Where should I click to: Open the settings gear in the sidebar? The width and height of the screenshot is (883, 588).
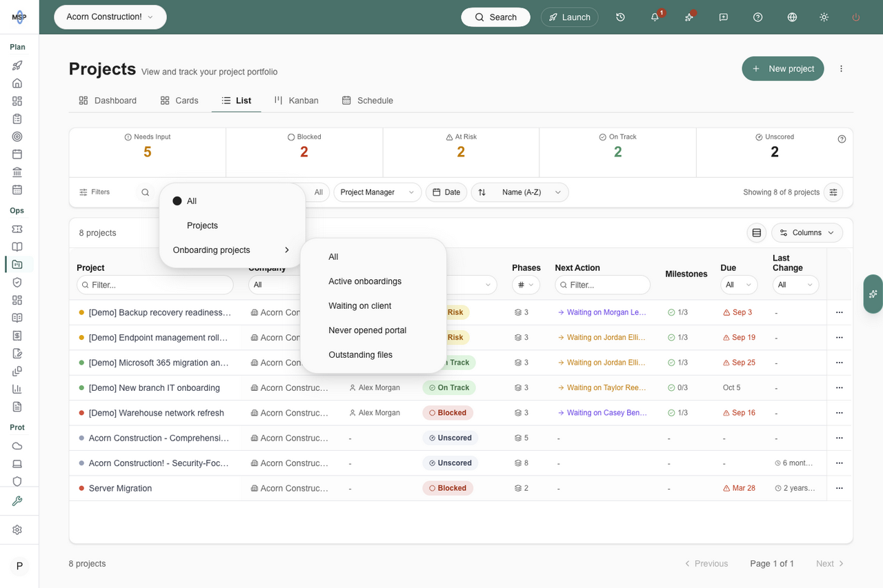click(17, 530)
